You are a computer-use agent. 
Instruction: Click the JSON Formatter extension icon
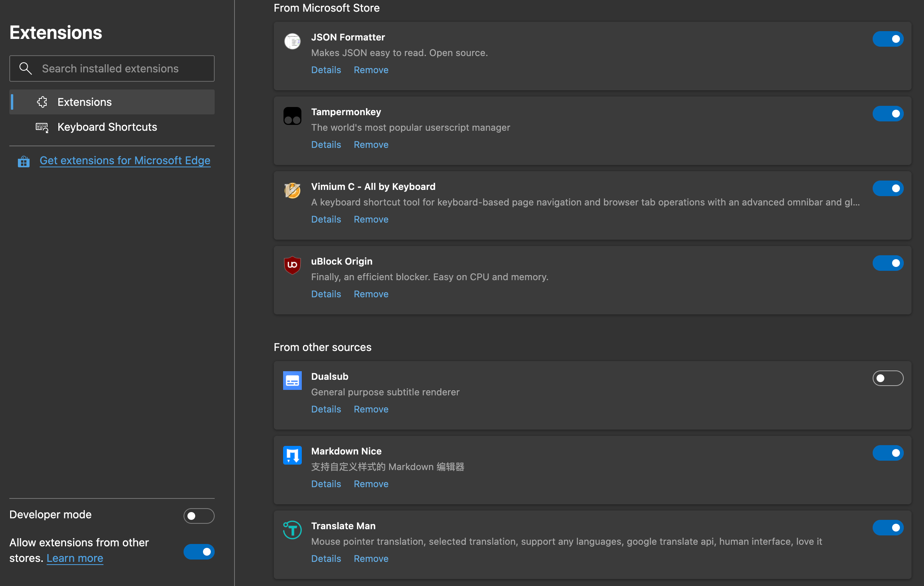pos(292,41)
